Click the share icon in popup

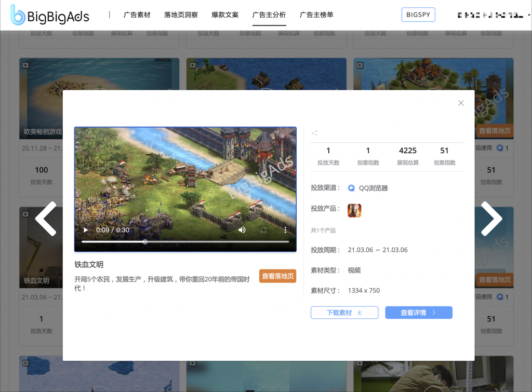tap(314, 133)
